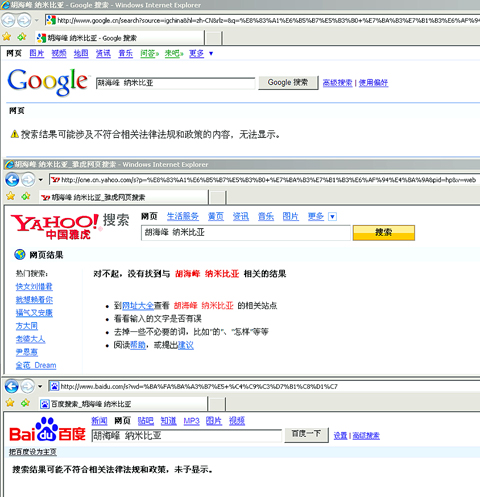
Task: Open recent pages dropdown in Baidu window
Action: point(40,387)
